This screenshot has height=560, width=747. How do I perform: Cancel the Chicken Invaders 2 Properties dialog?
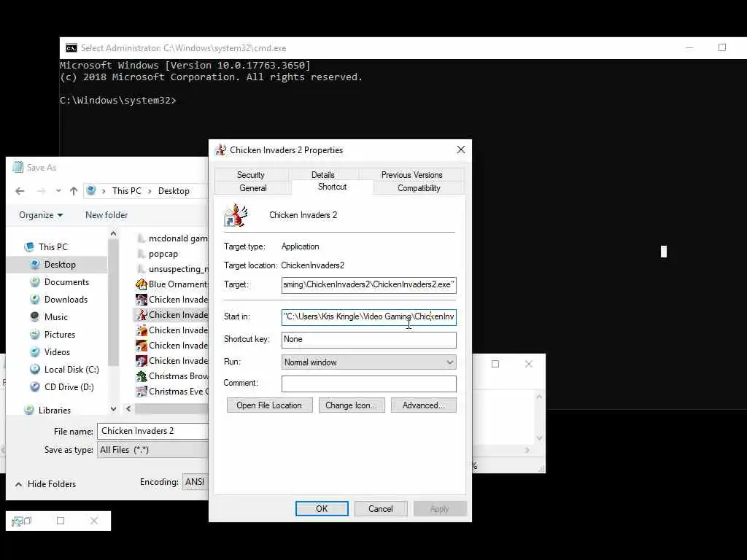381,508
